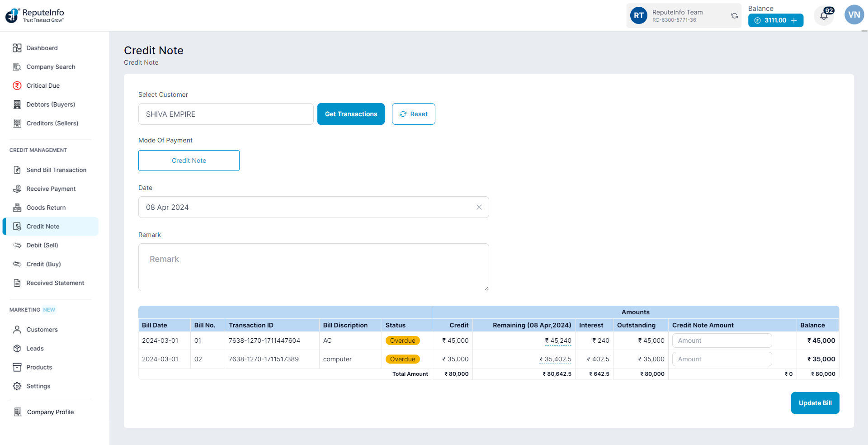868x445 pixels.
Task: Go to Company Search menu item
Action: pyautogui.click(x=51, y=67)
